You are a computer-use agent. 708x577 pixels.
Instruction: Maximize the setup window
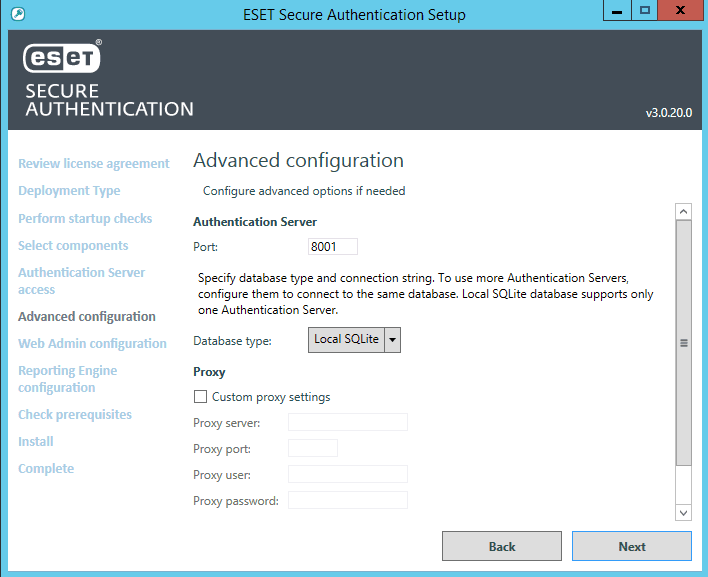(645, 11)
